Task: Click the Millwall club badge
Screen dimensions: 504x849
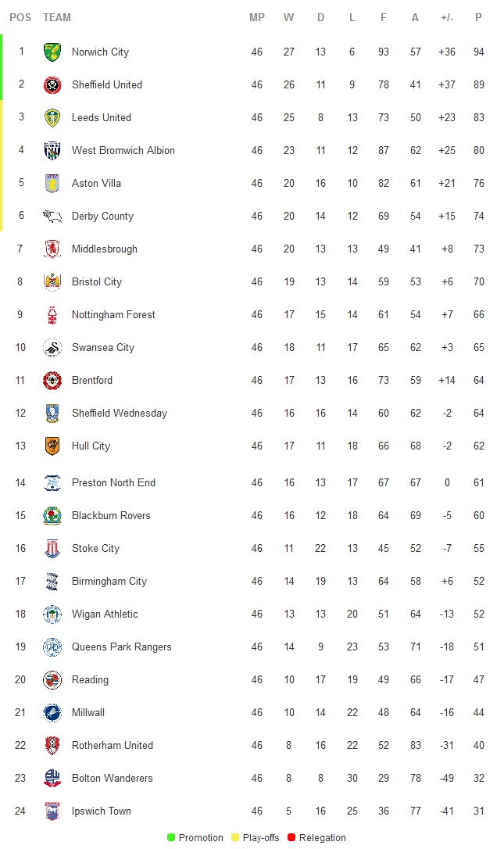Action: (52, 713)
